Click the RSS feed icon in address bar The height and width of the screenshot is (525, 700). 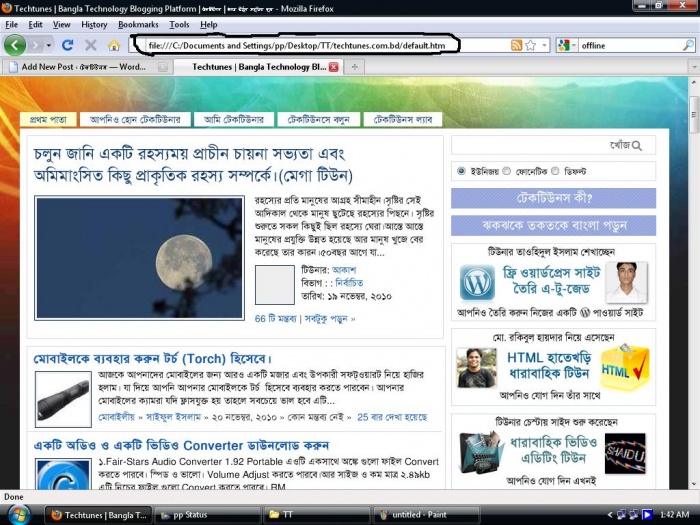click(516, 45)
